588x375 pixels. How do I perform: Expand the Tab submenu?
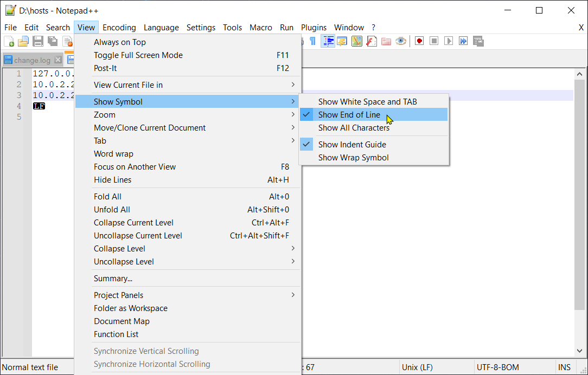coord(188,141)
